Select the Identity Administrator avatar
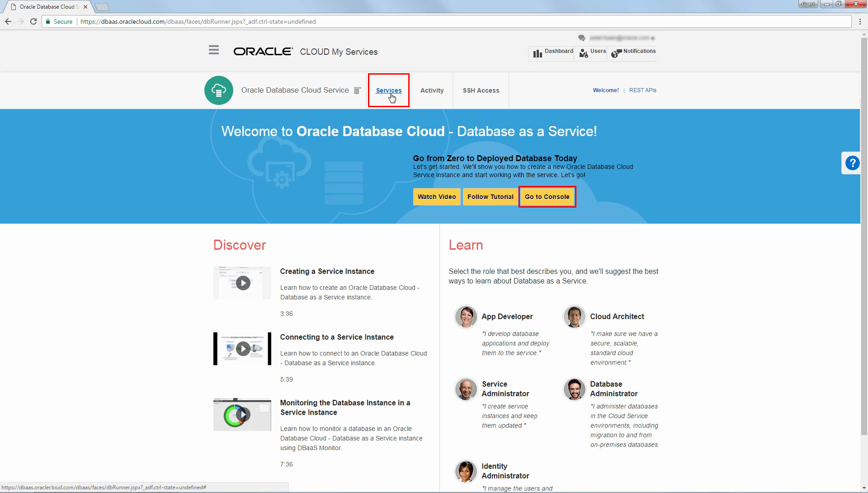 pyautogui.click(x=466, y=471)
